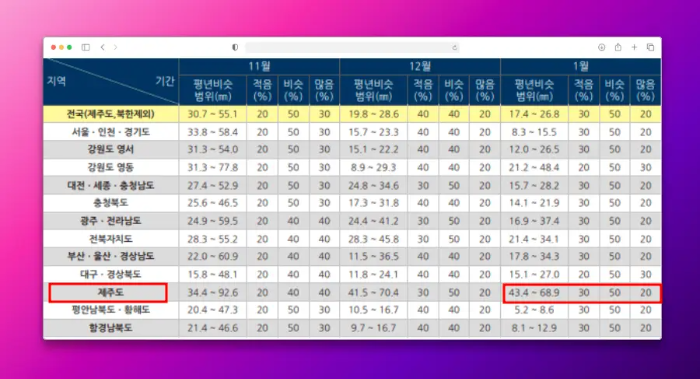Click the 8.3 ~ 15.5 cell
Screen dimensions: 700x379
(x=534, y=132)
